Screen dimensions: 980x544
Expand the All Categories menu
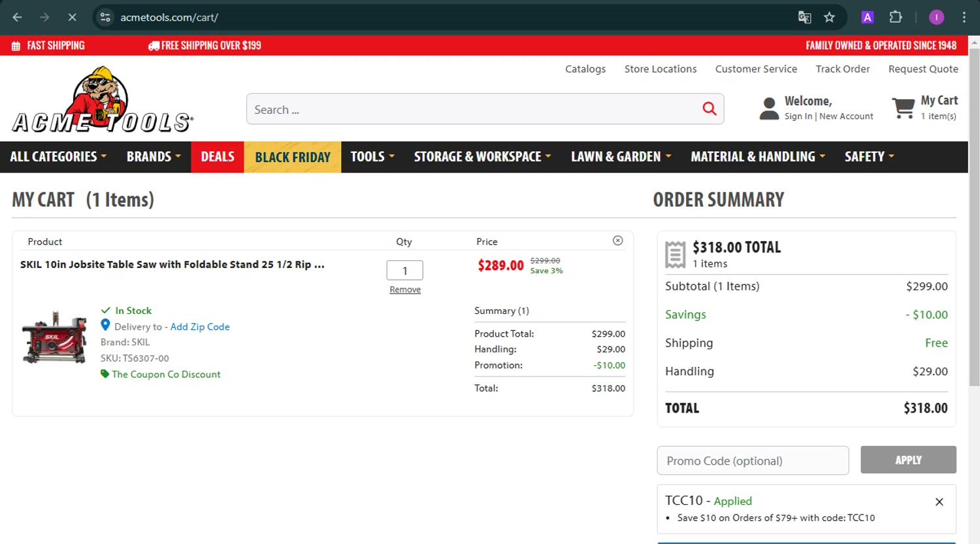(58, 157)
